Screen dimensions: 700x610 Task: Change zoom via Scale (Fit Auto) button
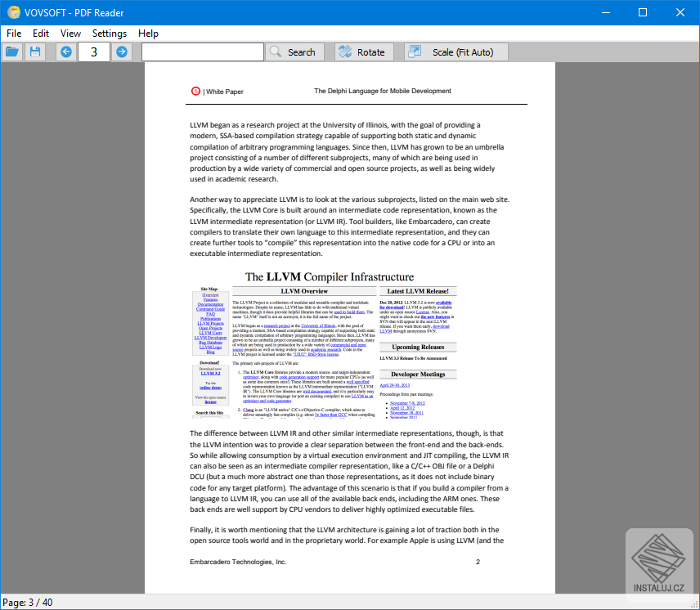point(455,52)
